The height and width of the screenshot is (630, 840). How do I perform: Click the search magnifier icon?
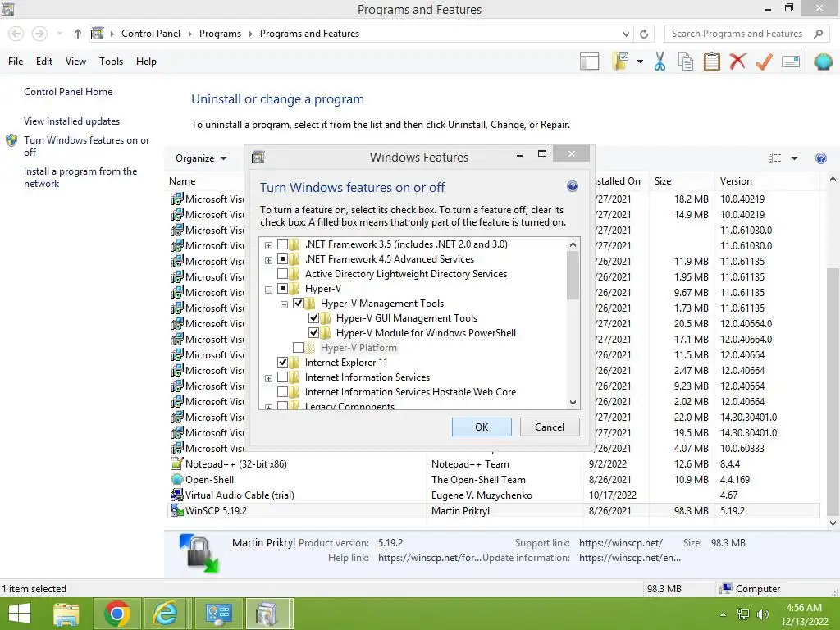[x=818, y=34]
